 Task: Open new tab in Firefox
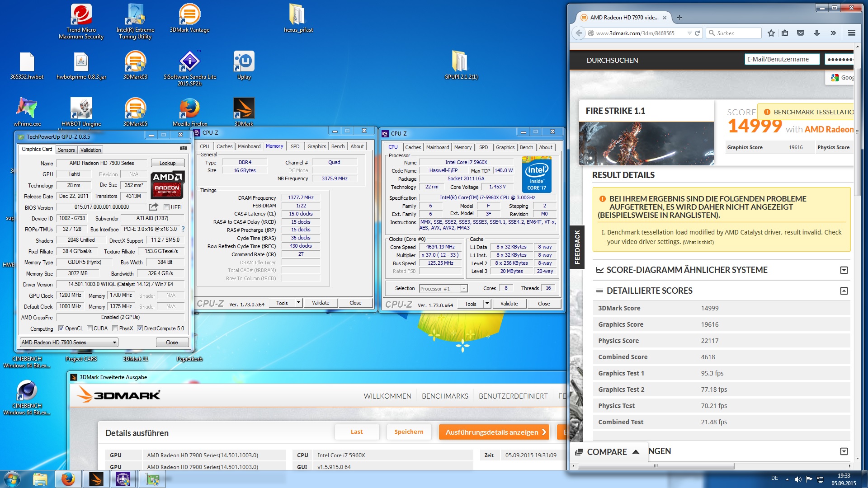[x=679, y=18]
